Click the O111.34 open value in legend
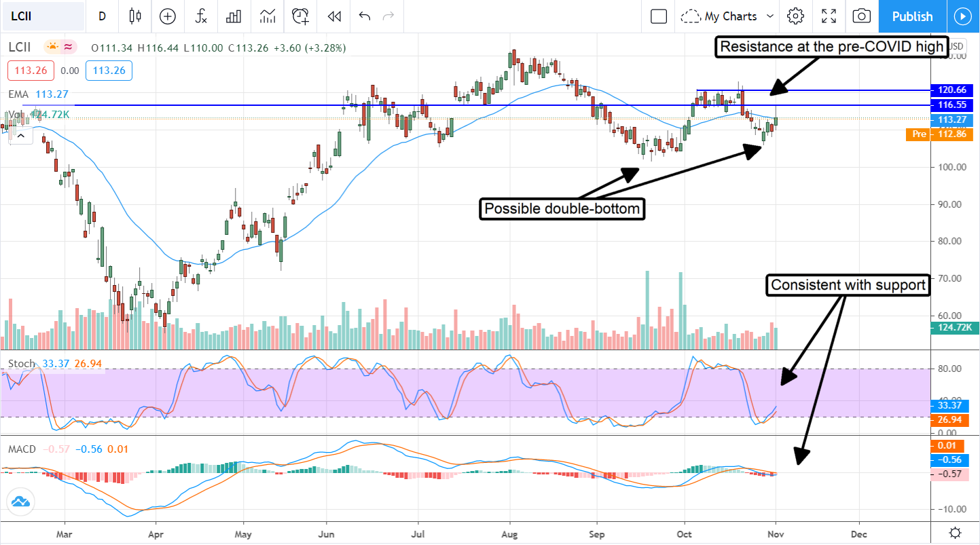980x545 pixels. tap(113, 48)
